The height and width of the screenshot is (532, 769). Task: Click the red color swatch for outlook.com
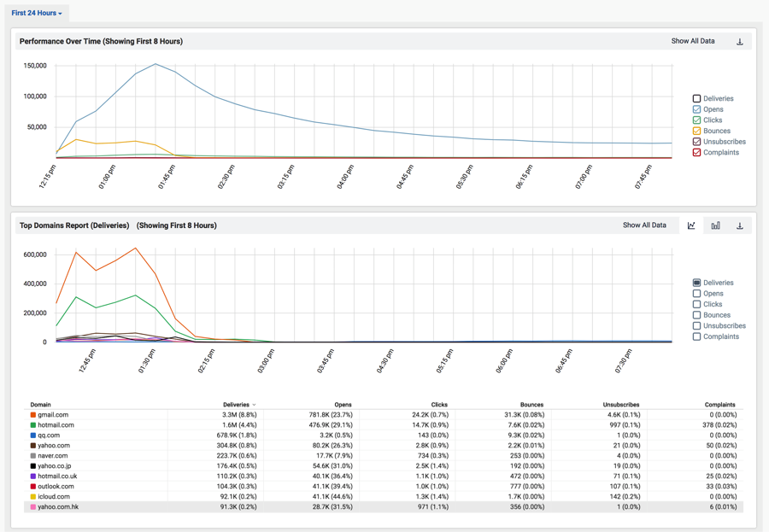pyautogui.click(x=33, y=487)
